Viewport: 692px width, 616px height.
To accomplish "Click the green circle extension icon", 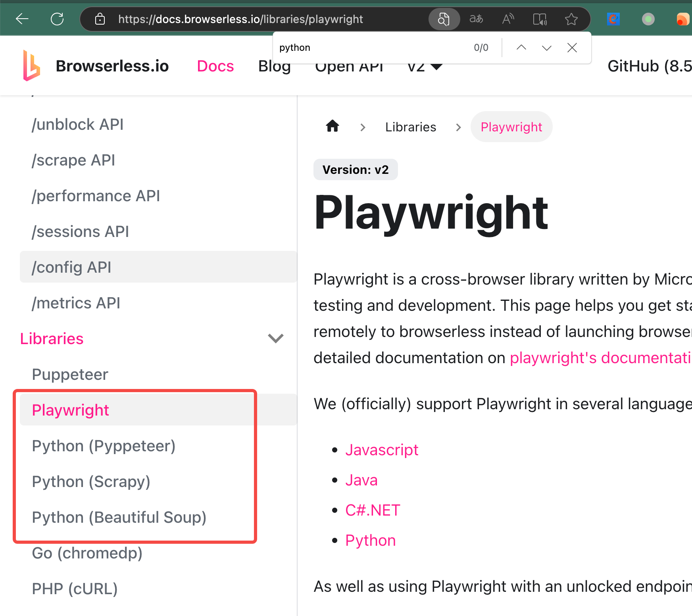I will [648, 19].
